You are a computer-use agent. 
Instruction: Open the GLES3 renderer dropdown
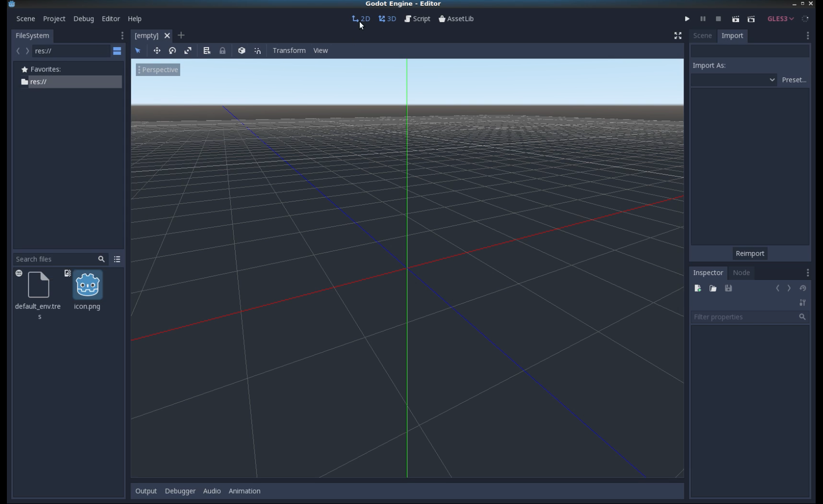click(x=780, y=19)
